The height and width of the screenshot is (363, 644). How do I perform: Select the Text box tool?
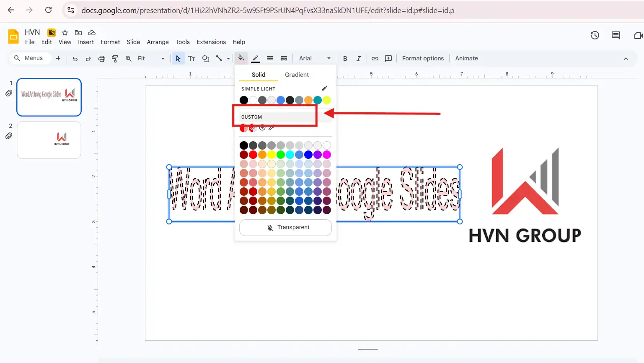(x=191, y=58)
